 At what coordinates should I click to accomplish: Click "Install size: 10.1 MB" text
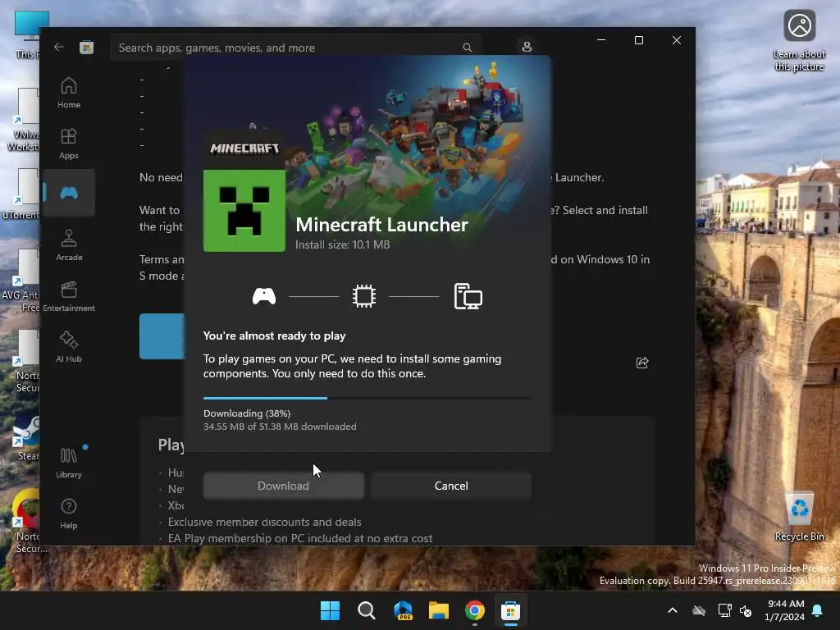[343, 244]
